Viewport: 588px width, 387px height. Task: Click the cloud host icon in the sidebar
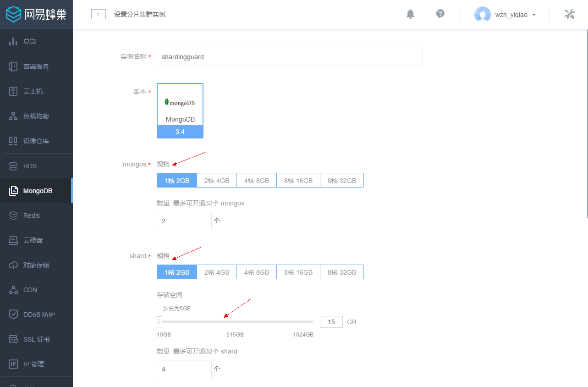coord(13,91)
